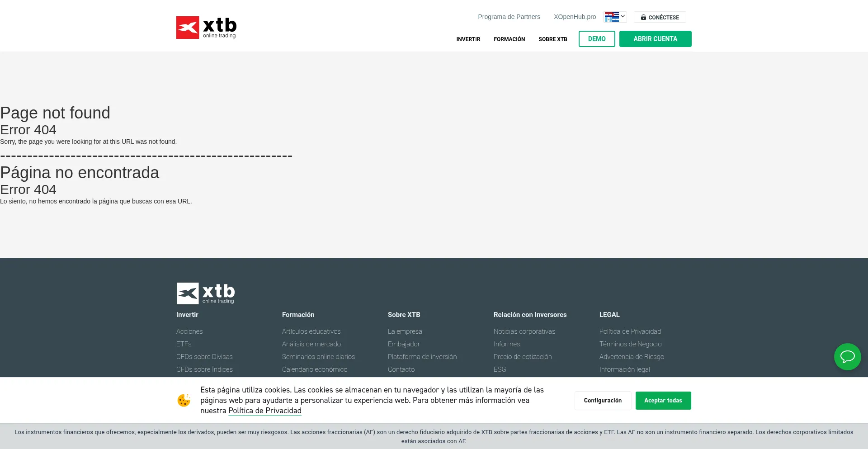The height and width of the screenshot is (449, 868).
Task: Open the FORMACIÓN menu
Action: tap(509, 39)
